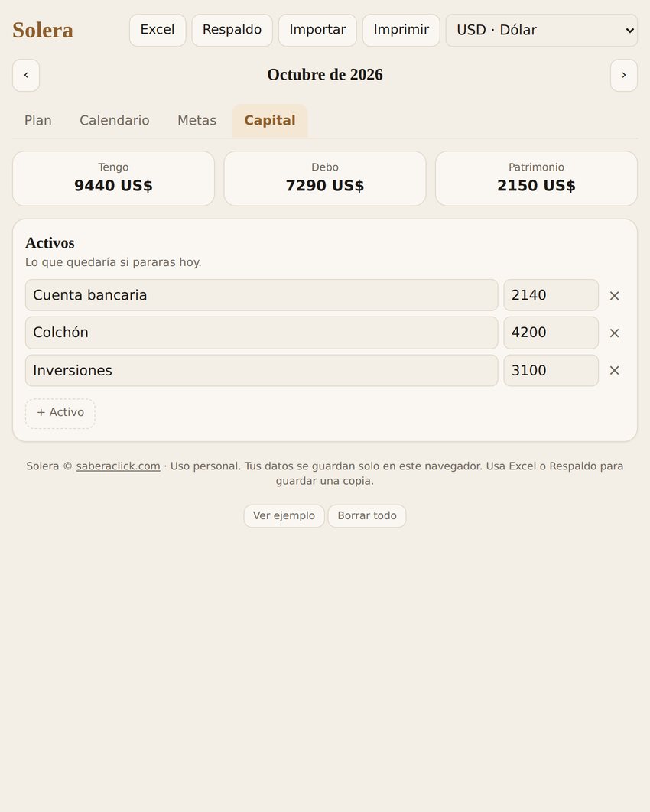The image size is (650, 812).
Task: Print using the Imprimir button
Action: 401,30
